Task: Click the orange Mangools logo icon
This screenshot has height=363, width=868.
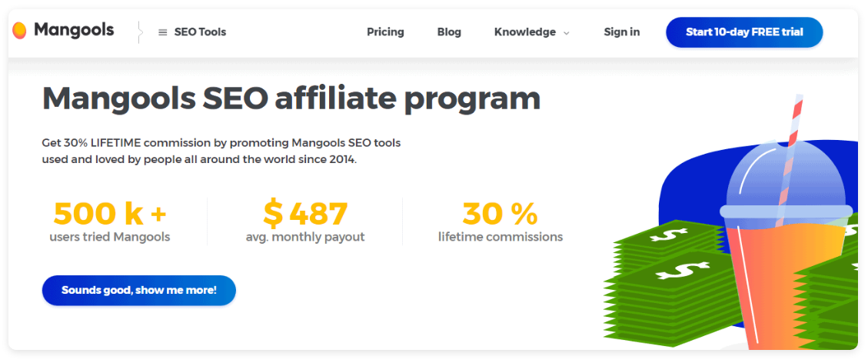Action: tap(19, 31)
